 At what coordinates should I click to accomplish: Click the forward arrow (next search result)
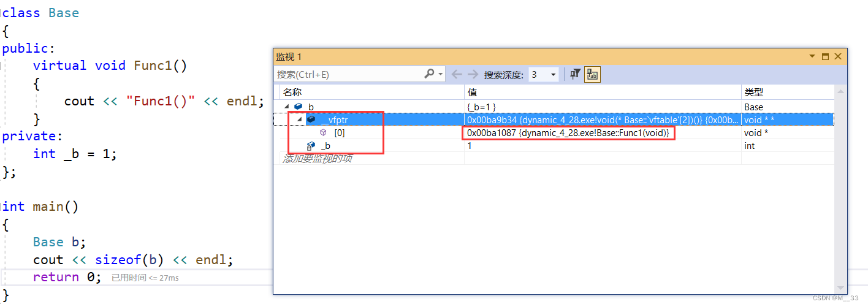pos(473,74)
